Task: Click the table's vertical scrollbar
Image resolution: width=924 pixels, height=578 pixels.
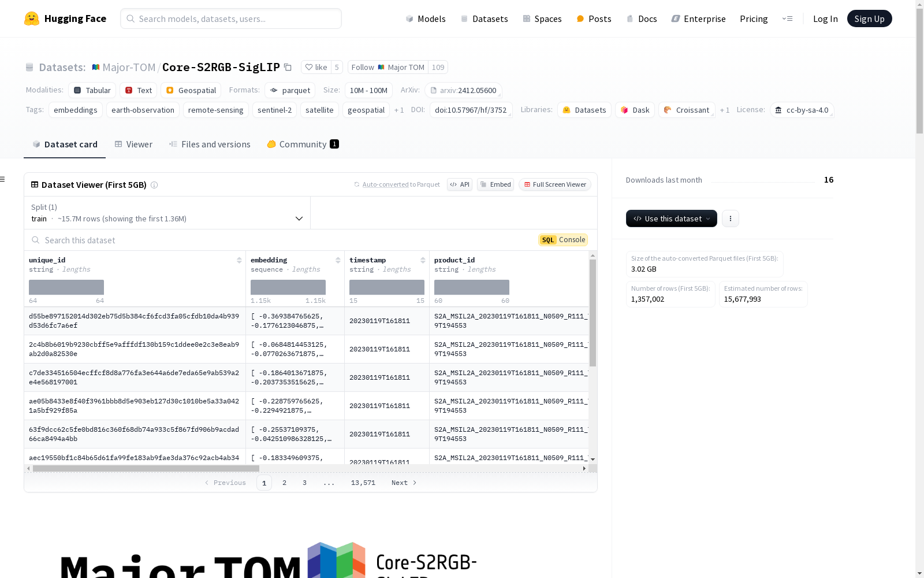Action: point(593,313)
